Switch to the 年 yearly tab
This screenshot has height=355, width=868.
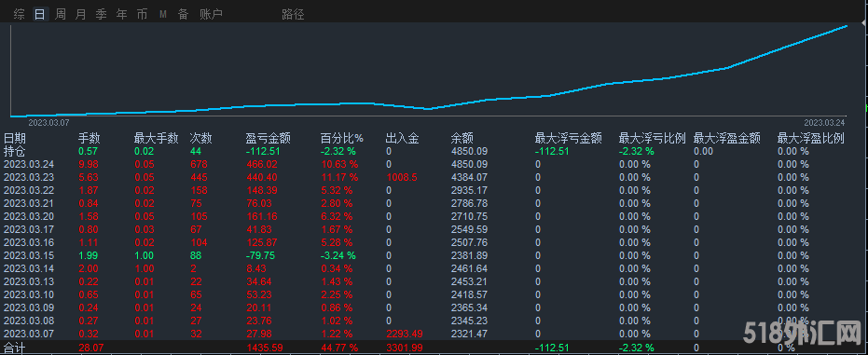122,14
